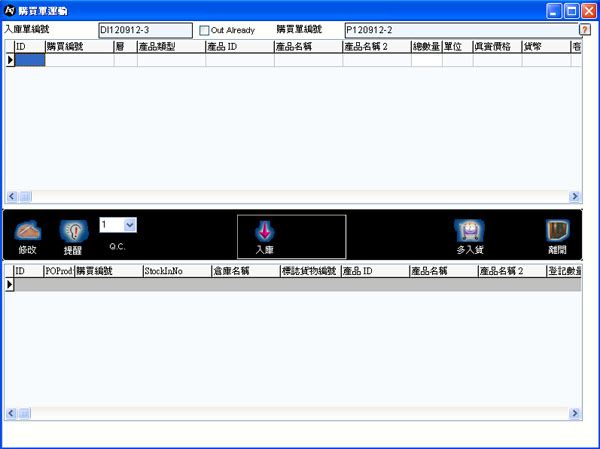
Task: Click the 購買單編號 input field
Action: pos(461,30)
